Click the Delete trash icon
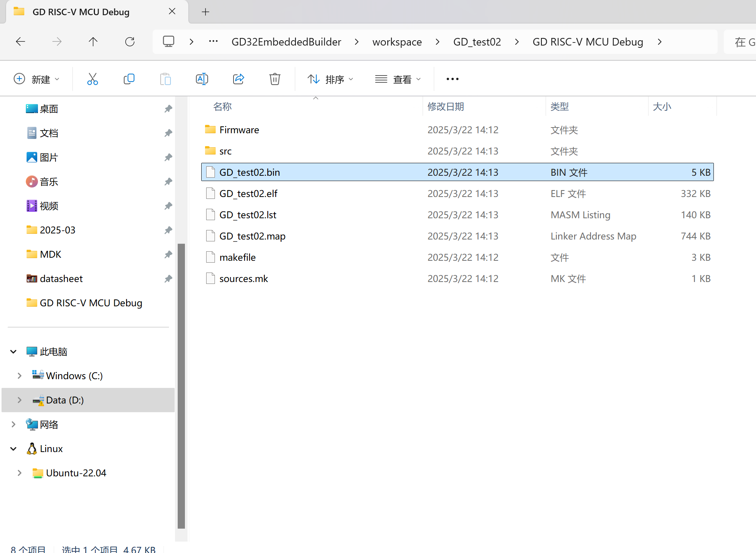The height and width of the screenshot is (553, 756). coord(275,79)
